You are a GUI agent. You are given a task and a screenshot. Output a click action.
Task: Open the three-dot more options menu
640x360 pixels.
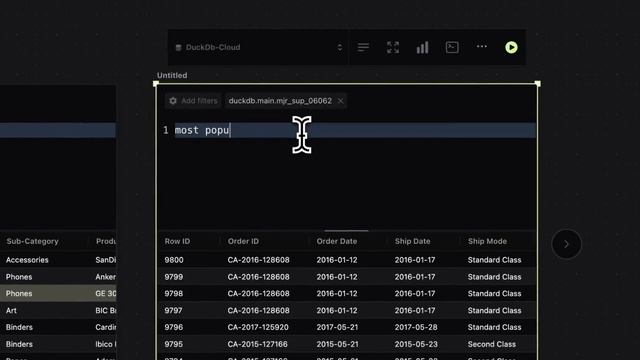482,47
